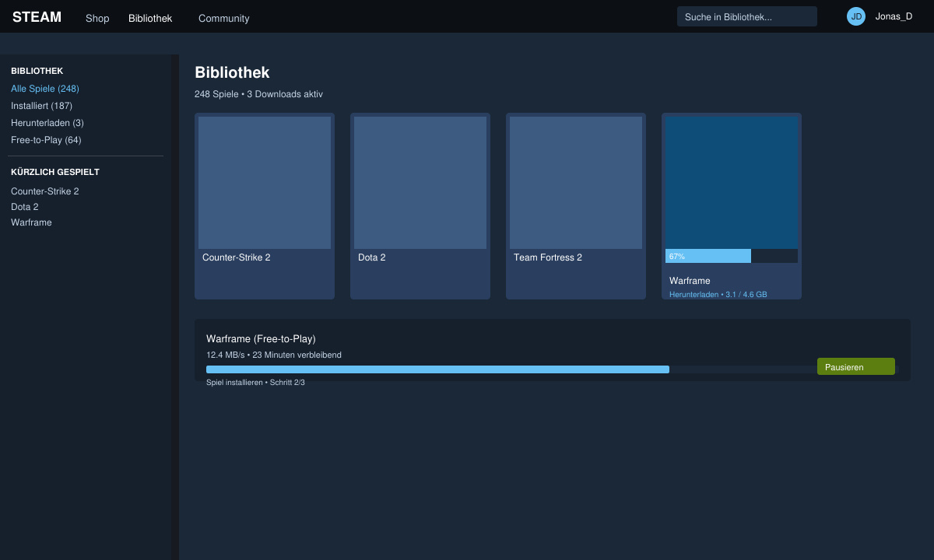This screenshot has width=934, height=560.
Task: Focus the Suche in Bibliothek search field
Action: coord(747,16)
